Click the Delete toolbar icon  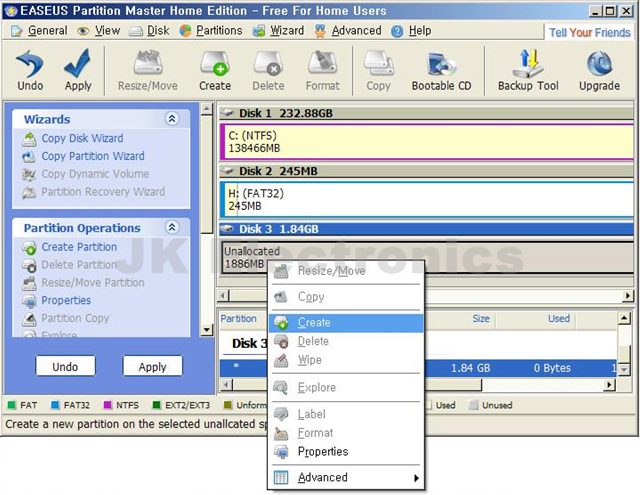[268, 70]
